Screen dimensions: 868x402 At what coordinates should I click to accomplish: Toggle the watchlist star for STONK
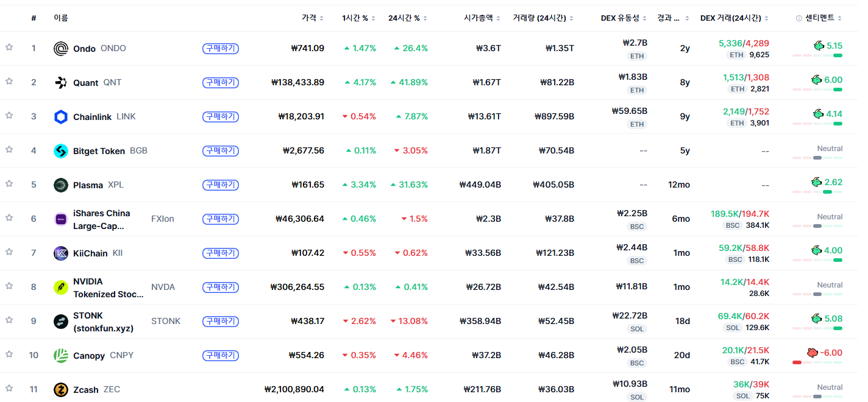(x=9, y=320)
